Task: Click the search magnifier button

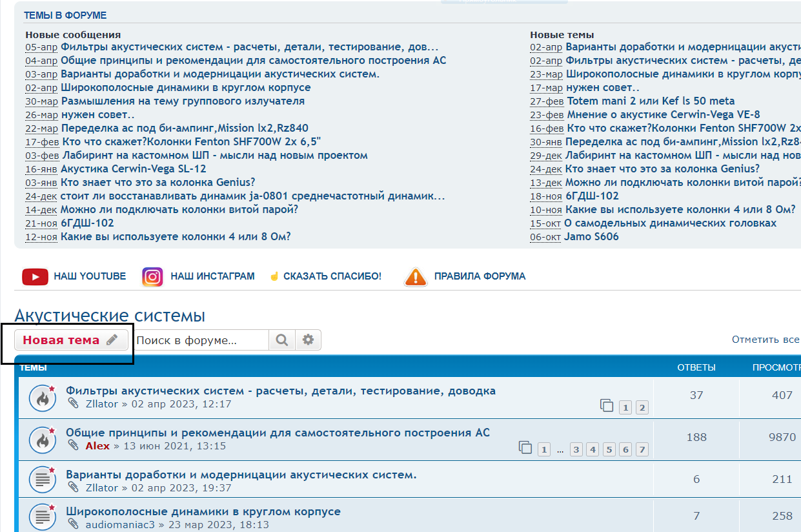Action: (282, 340)
